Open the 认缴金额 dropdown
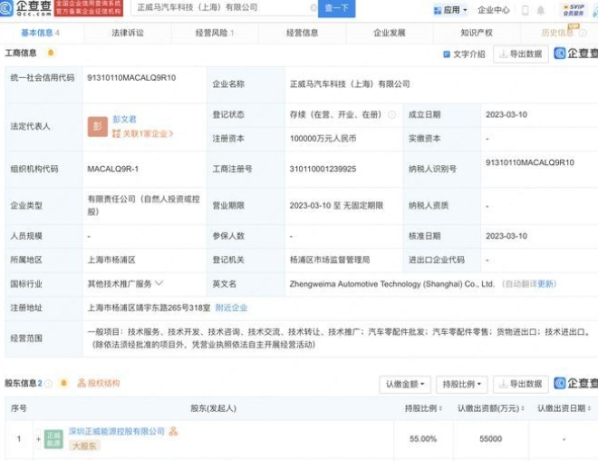 405,384
